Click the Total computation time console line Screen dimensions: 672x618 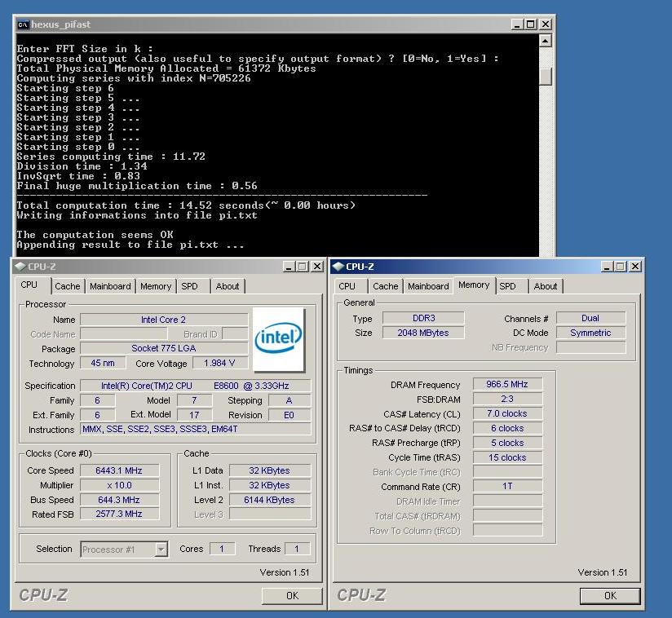[186, 205]
